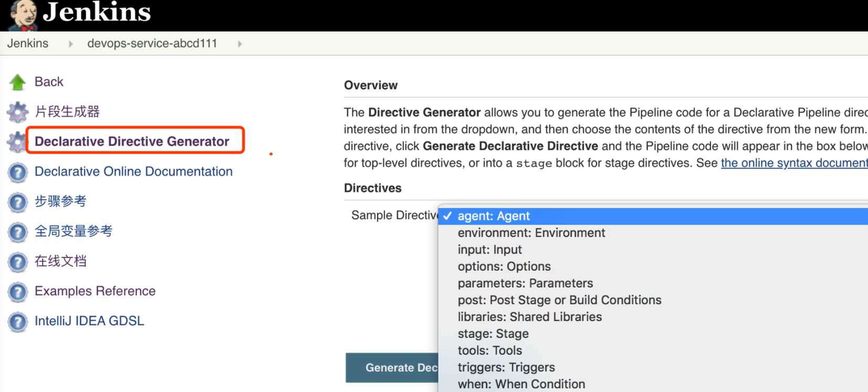The image size is (868, 392).
Task: Open the 步骤参考 sidebar link
Action: point(60,201)
